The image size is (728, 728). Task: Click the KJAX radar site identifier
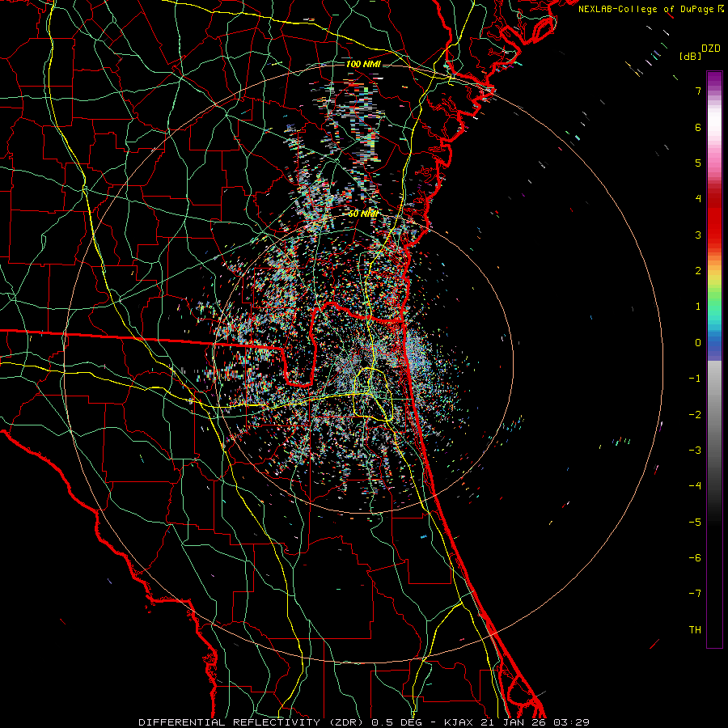(x=459, y=722)
